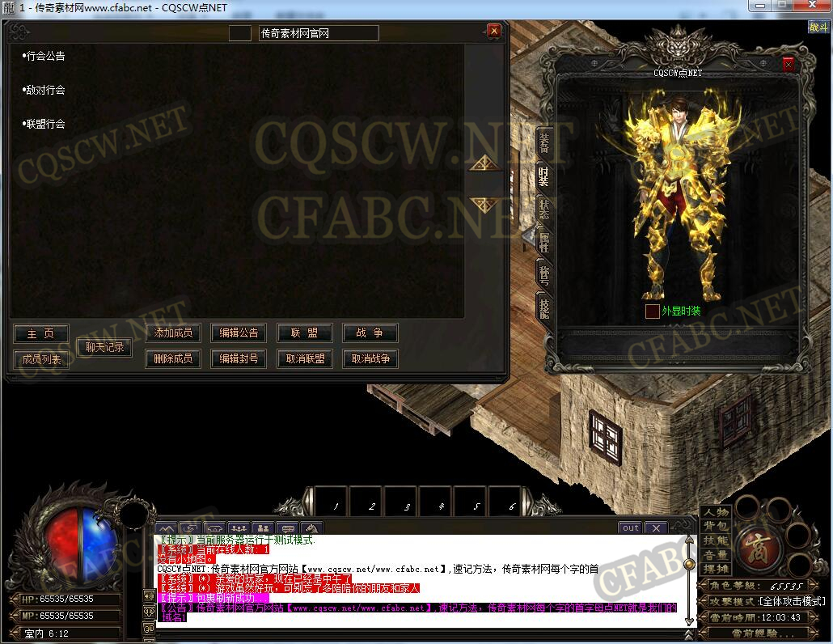833x644 pixels.
Task: Select quick slot 2
Action: pyautogui.click(x=366, y=501)
